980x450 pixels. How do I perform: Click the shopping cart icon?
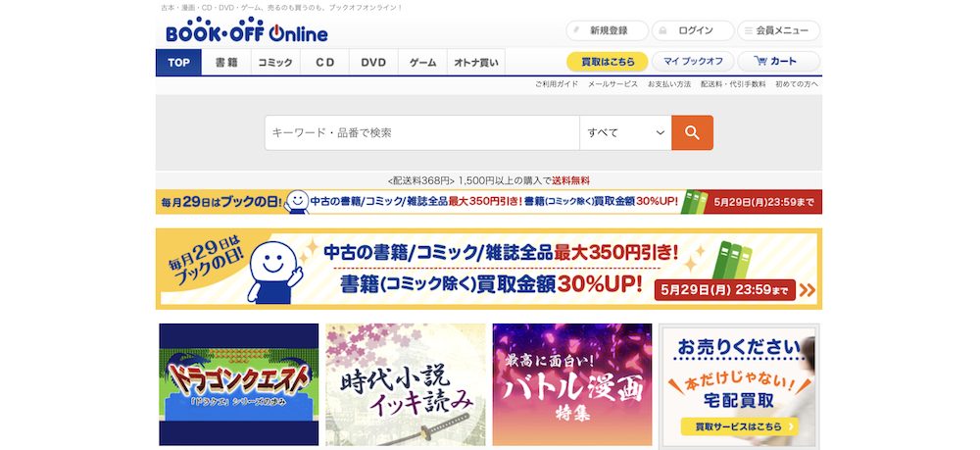[x=760, y=61]
